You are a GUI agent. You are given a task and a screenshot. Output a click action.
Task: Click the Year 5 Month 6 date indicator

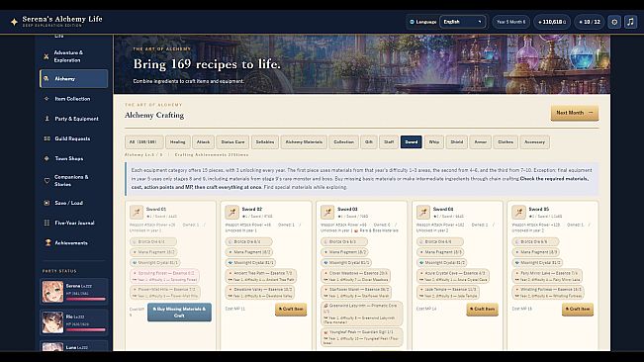click(510, 22)
